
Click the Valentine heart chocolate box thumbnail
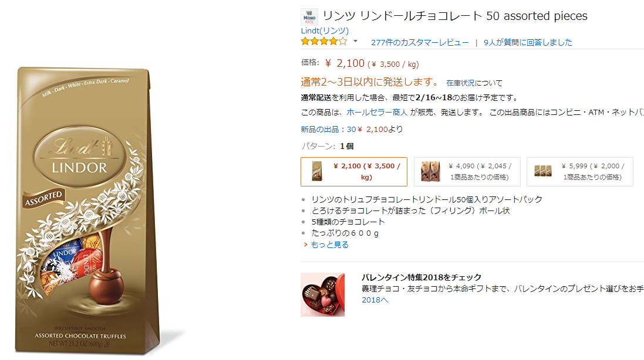point(322,295)
